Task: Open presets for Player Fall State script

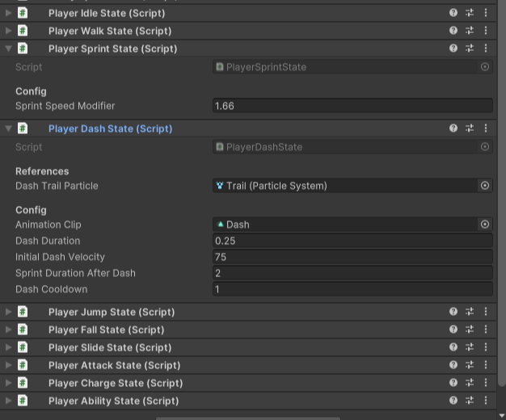Action: tap(469, 329)
